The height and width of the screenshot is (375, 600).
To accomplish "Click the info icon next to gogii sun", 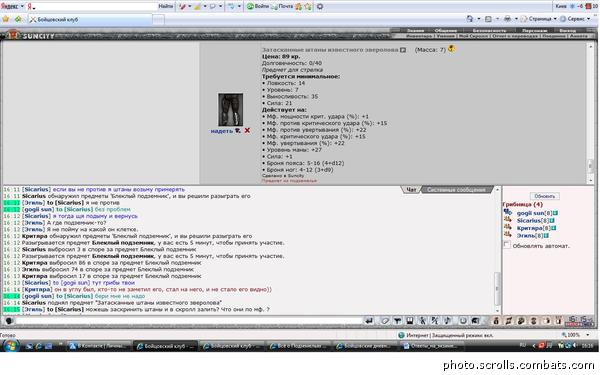I will point(555,213).
